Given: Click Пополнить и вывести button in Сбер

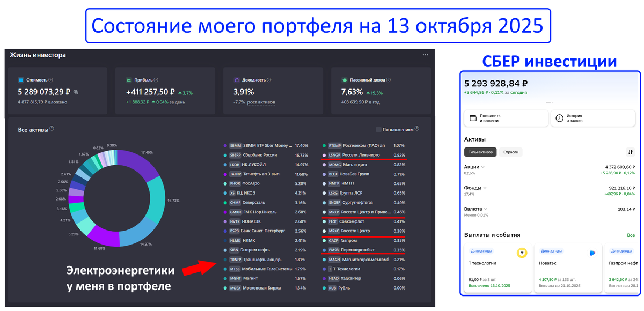Looking at the screenshot, I should click(506, 119).
